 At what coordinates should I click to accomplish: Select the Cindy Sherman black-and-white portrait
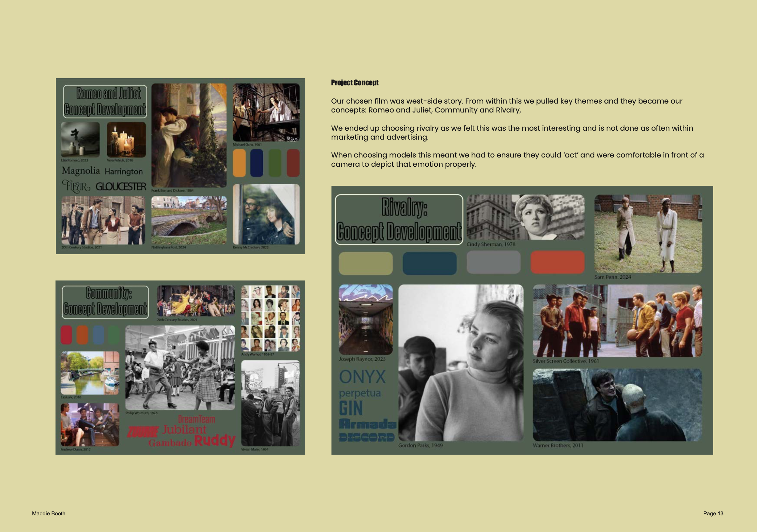(525, 217)
